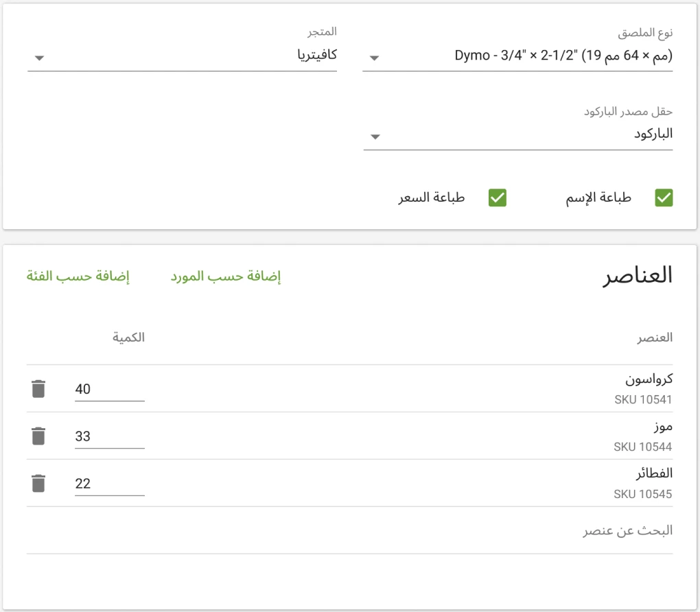Select the quantity input showing 33 for موز
Screen dimensions: 700x612
tap(108, 436)
